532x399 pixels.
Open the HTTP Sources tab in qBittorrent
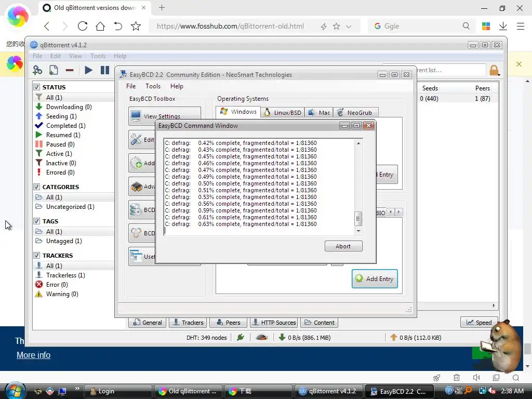(x=274, y=322)
